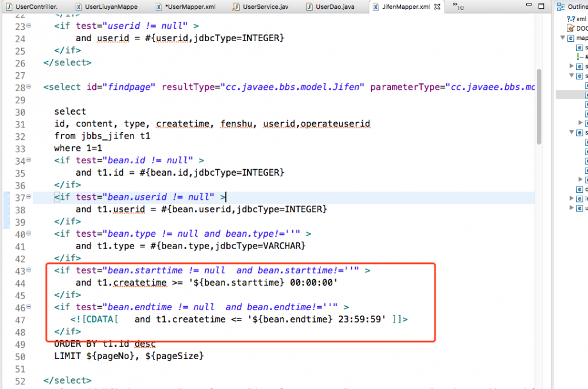Image resolution: width=588 pixels, height=389 pixels.
Task: Maximize the editor area with the maximize icon
Action: pos(541,6)
